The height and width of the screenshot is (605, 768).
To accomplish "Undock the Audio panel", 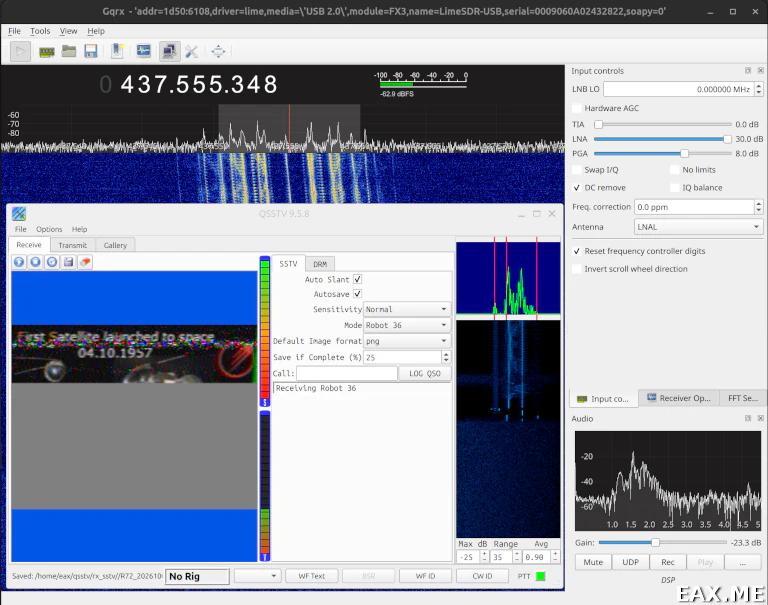I will (x=748, y=418).
